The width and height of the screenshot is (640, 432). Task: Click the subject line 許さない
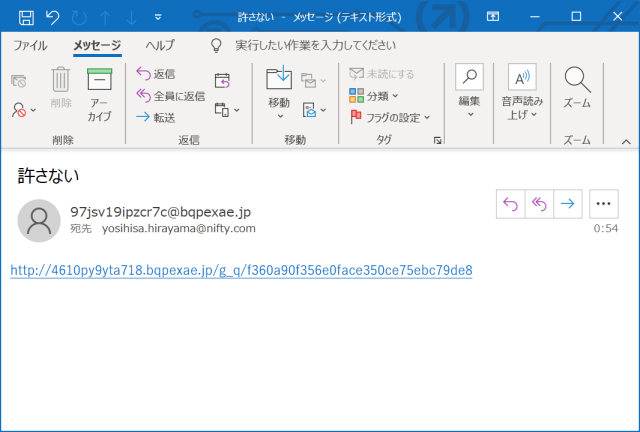click(48, 176)
